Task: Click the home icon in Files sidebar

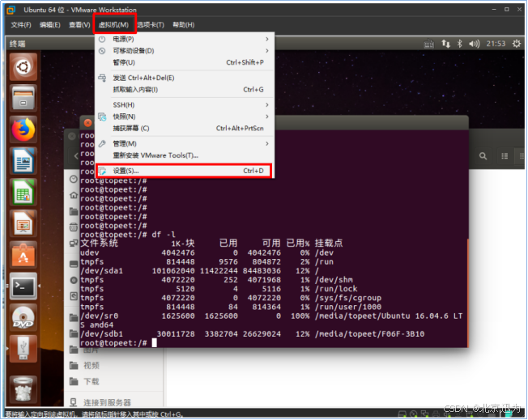Action: [74, 195]
